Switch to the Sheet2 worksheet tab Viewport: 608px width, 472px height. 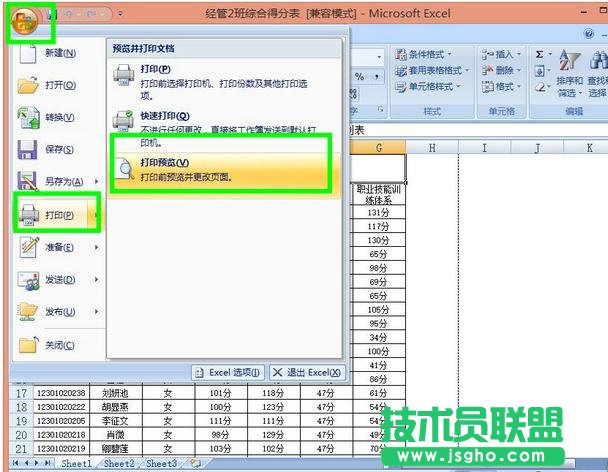pyautogui.click(x=119, y=464)
